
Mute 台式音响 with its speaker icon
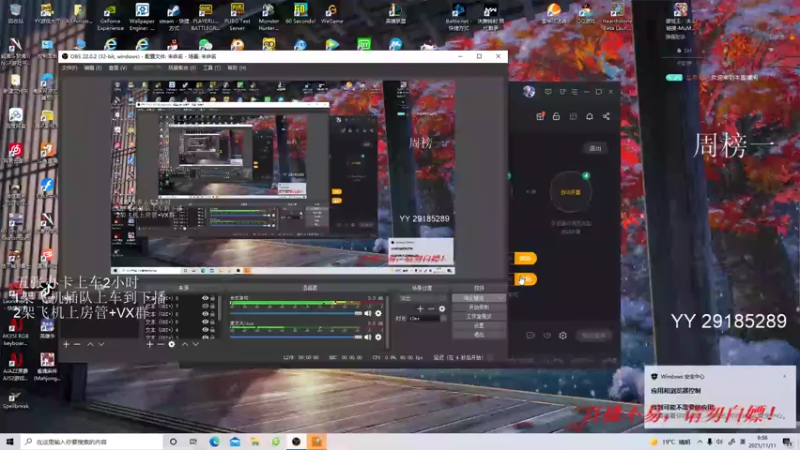click(368, 313)
